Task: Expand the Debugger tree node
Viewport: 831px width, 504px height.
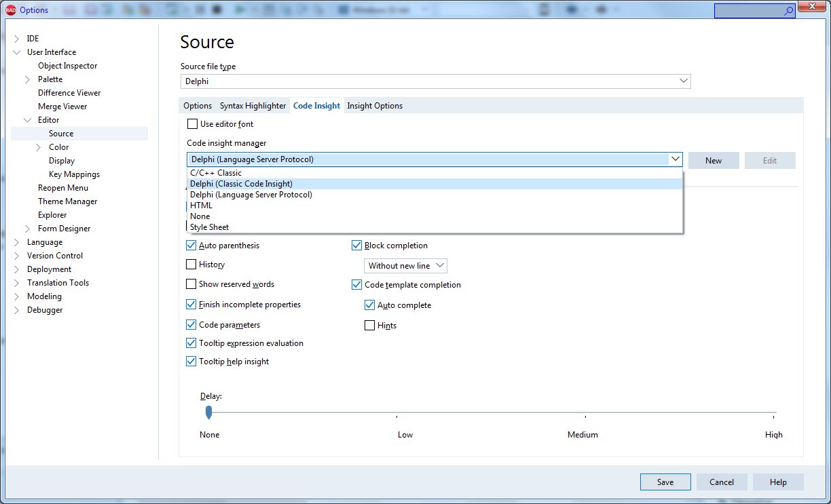Action: coord(17,310)
